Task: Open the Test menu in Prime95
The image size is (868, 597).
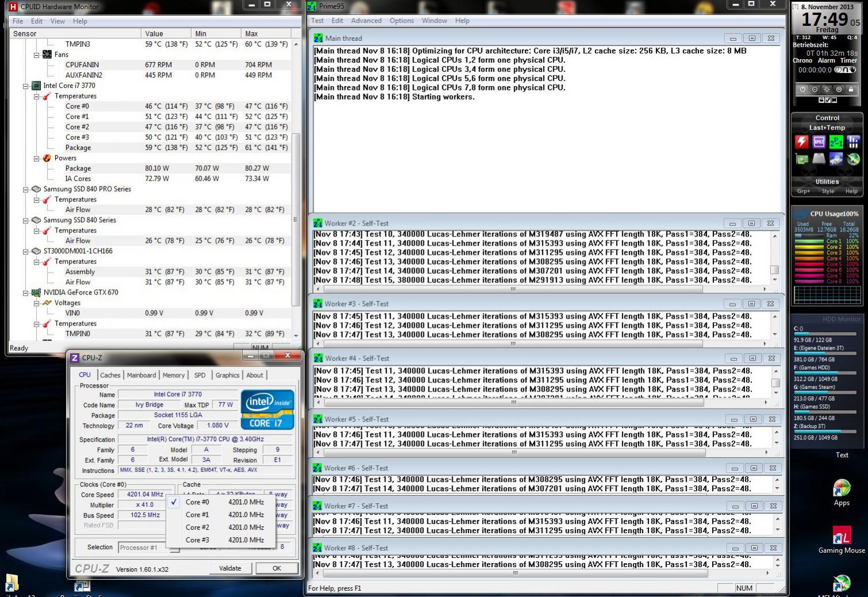Action: click(318, 21)
